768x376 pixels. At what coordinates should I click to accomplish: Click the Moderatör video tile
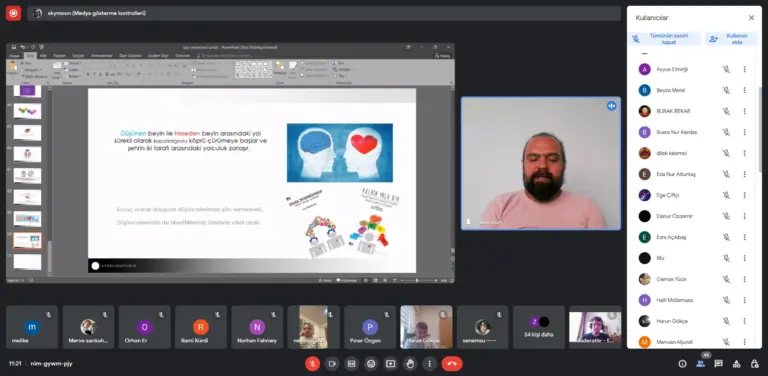click(595, 327)
